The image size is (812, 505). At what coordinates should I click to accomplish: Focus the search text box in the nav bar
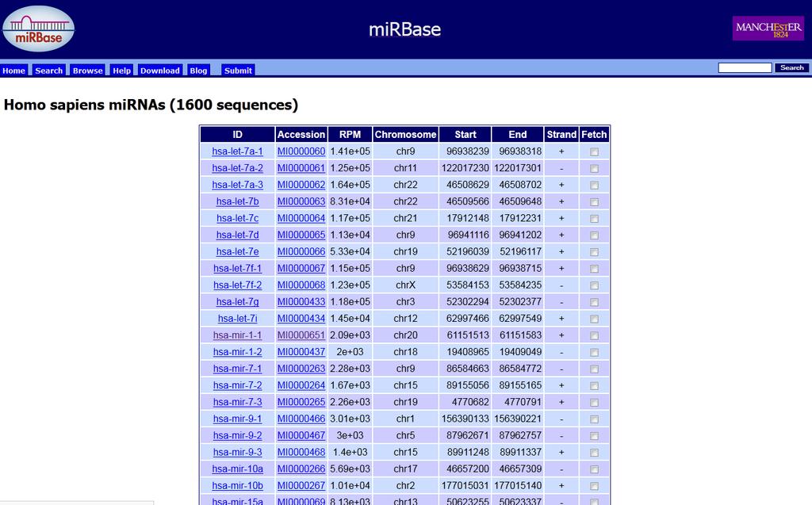[x=745, y=68]
